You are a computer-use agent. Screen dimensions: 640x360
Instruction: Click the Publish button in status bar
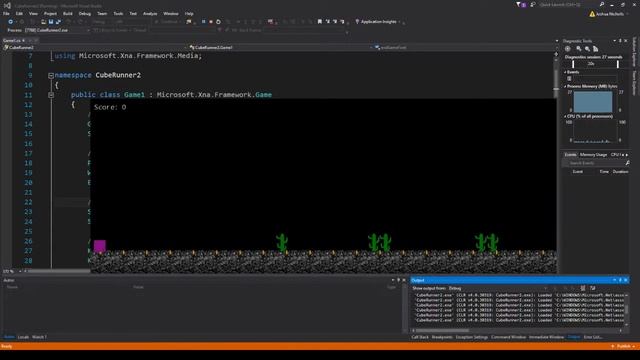click(x=623, y=346)
